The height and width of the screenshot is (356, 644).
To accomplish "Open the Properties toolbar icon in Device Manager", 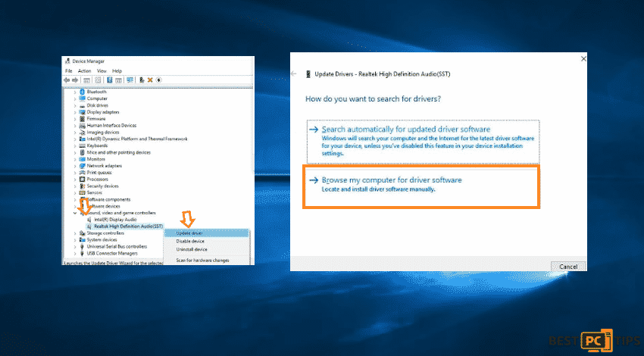I will pos(98,80).
